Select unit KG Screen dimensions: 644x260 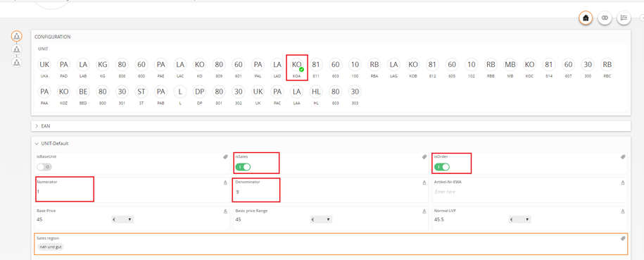(x=102, y=65)
